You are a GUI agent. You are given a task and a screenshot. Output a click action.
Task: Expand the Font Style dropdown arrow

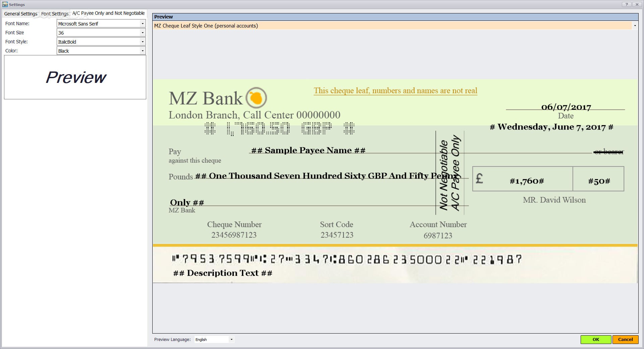(x=143, y=42)
